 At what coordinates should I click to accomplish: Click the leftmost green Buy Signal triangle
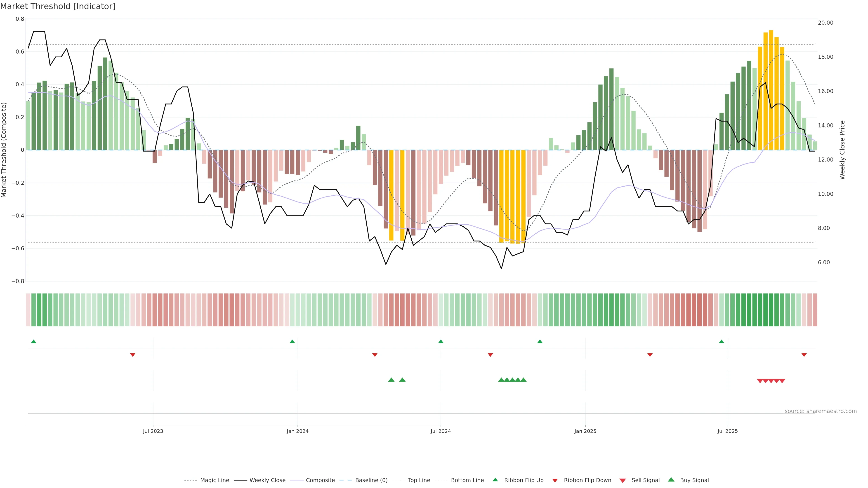click(x=391, y=380)
